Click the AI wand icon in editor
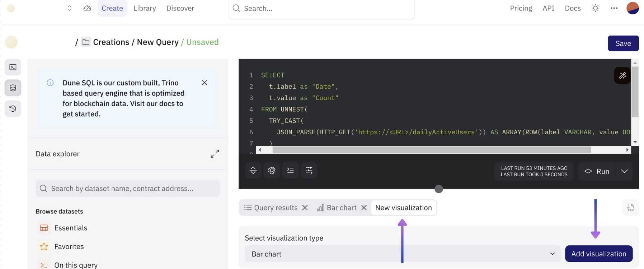 622,76
